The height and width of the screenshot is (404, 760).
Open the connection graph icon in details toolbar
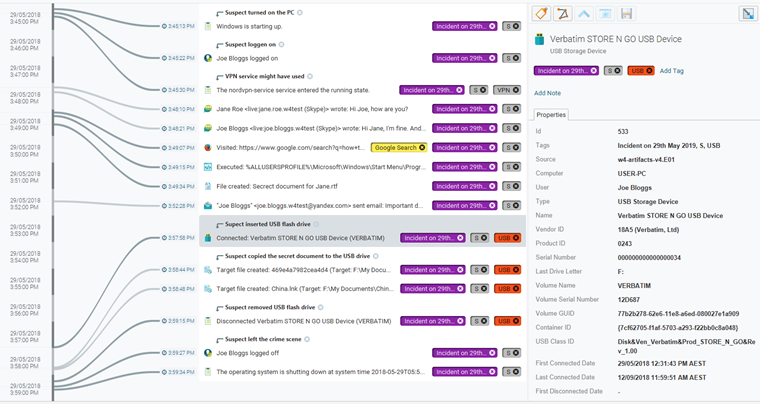pos(562,14)
